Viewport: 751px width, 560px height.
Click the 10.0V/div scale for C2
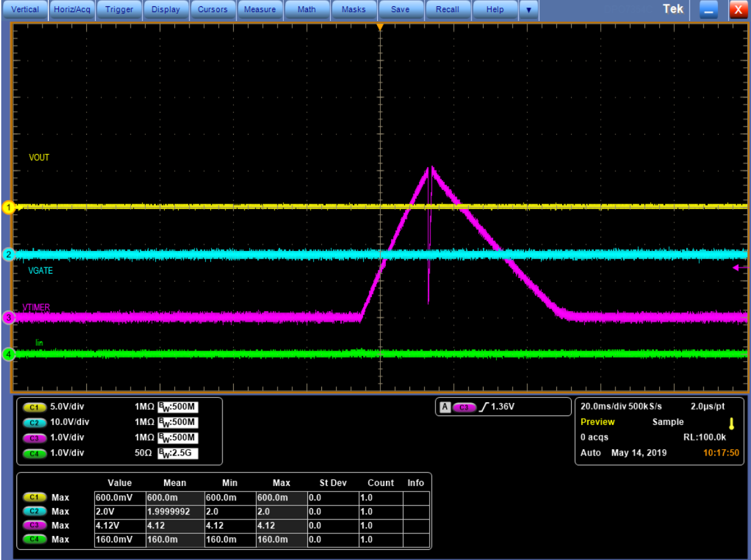(70, 422)
